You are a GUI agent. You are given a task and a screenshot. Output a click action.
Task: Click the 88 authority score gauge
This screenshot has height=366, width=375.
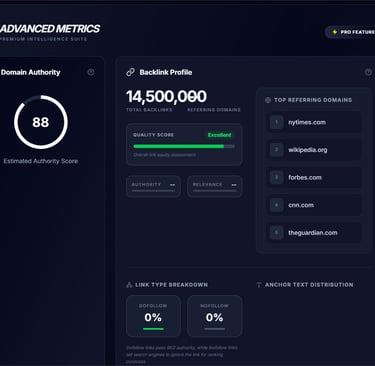click(x=41, y=122)
